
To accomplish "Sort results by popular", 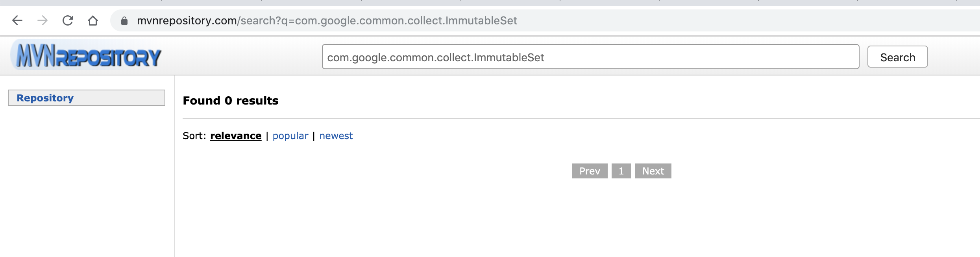I will click(290, 136).
